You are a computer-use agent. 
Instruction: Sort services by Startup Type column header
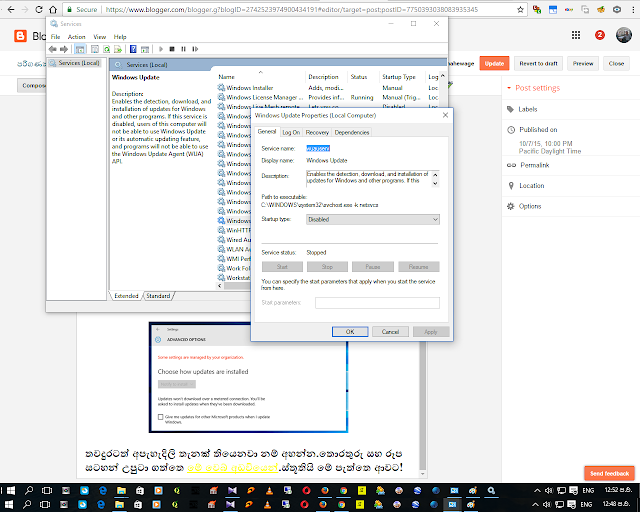[399, 77]
